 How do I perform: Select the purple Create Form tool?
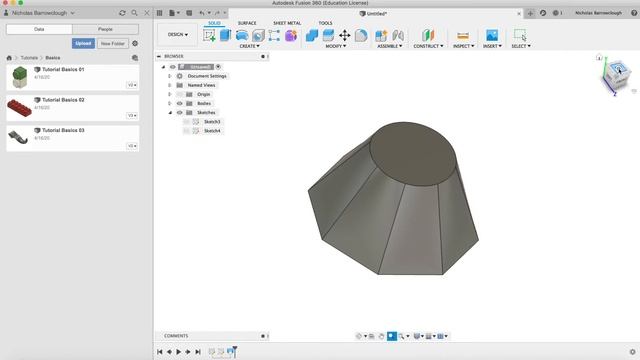point(291,36)
